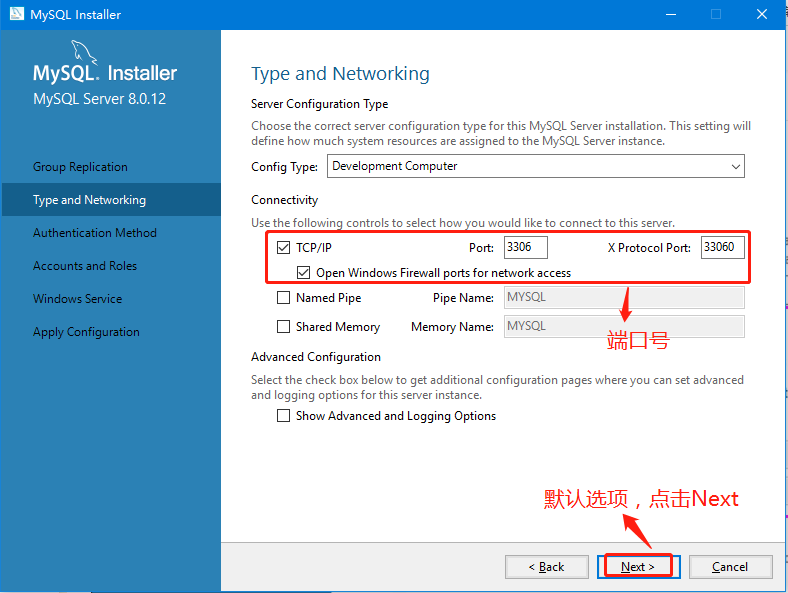Enable the Named Pipe checkbox
This screenshot has height=593, width=788.
(283, 298)
